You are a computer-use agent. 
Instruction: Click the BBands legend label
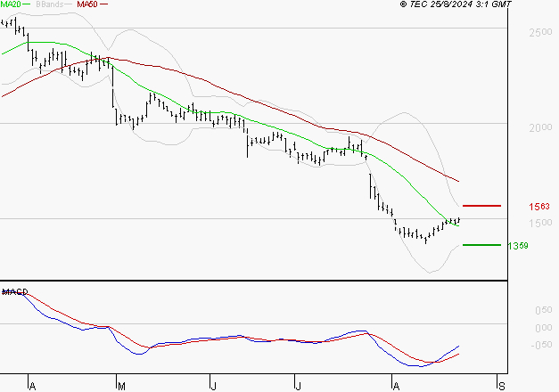point(50,4)
